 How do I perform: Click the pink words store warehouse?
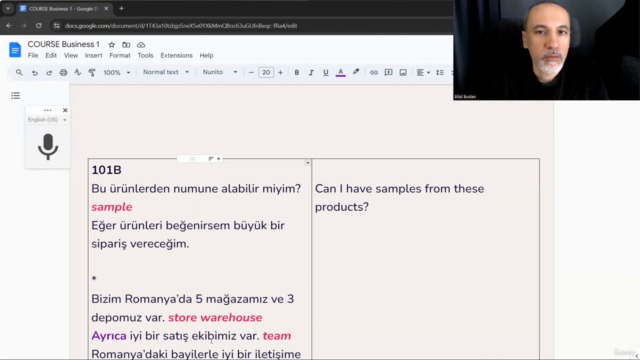click(x=215, y=317)
